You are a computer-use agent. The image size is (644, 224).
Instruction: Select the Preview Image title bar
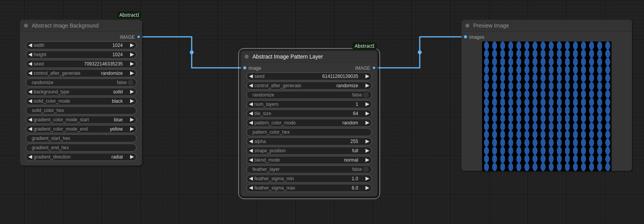point(547,26)
